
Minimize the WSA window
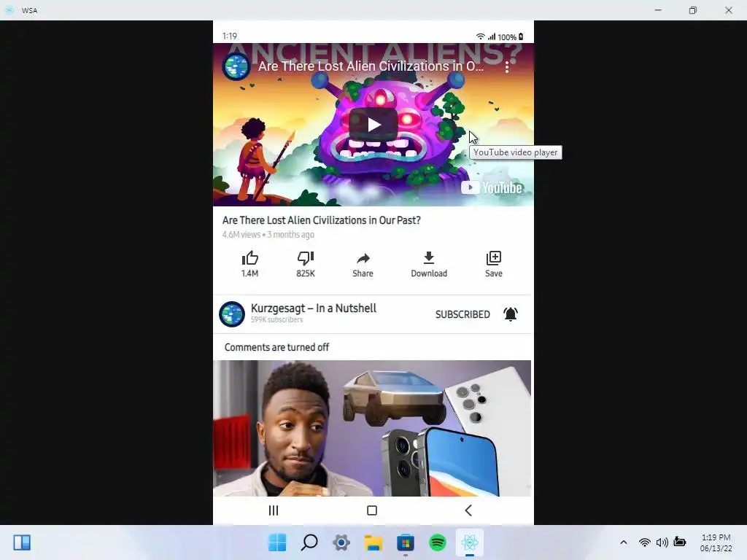[658, 10]
